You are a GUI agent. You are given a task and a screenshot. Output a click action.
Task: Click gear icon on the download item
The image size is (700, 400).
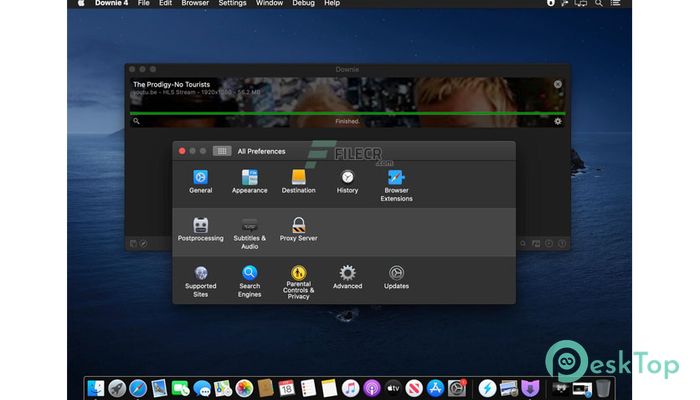558,121
